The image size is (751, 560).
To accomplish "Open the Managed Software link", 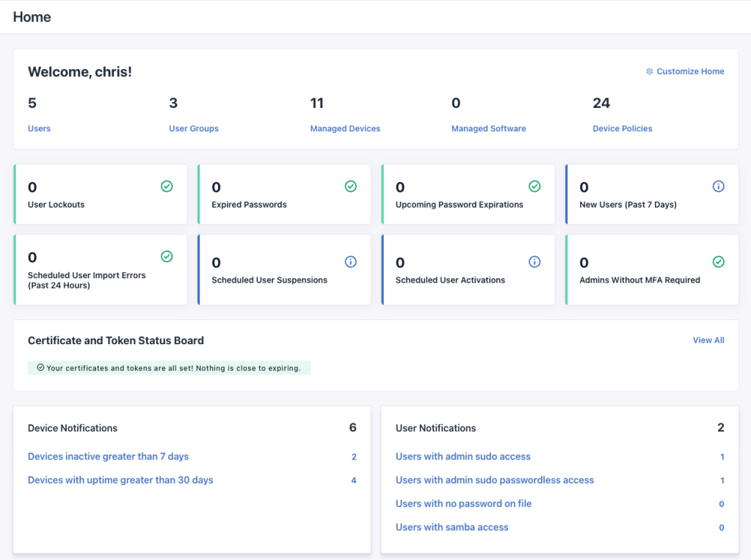I will point(488,128).
